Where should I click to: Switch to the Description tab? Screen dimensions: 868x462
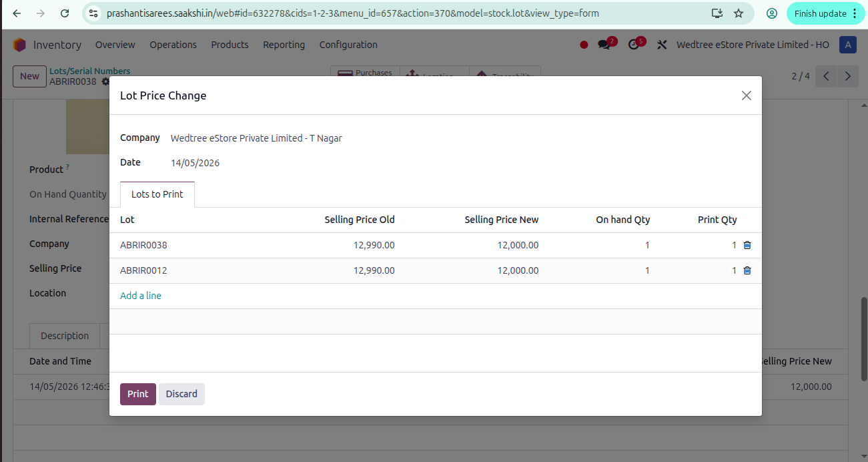point(65,336)
